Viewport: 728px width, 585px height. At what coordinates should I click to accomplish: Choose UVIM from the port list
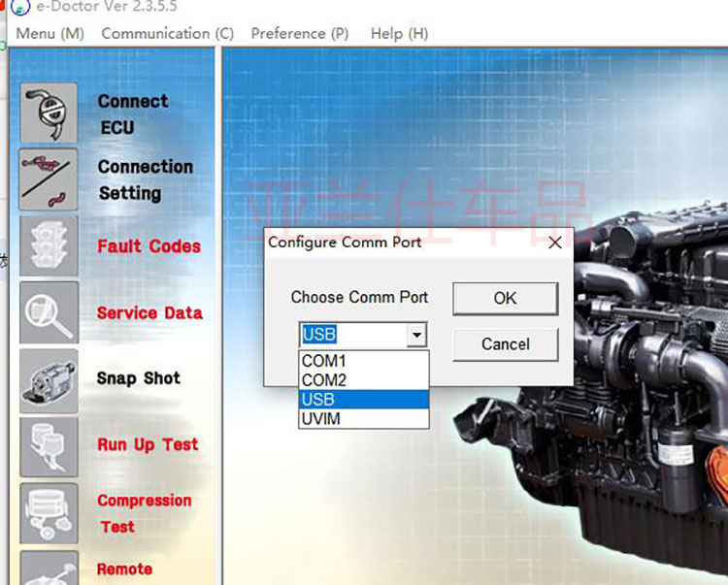click(x=364, y=418)
